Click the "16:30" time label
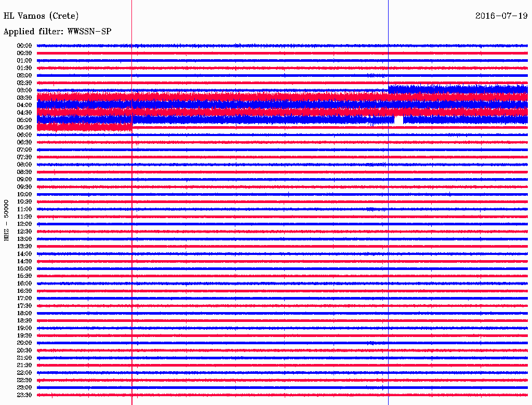Image resolution: width=532 pixels, height=405 pixels. pyautogui.click(x=24, y=291)
